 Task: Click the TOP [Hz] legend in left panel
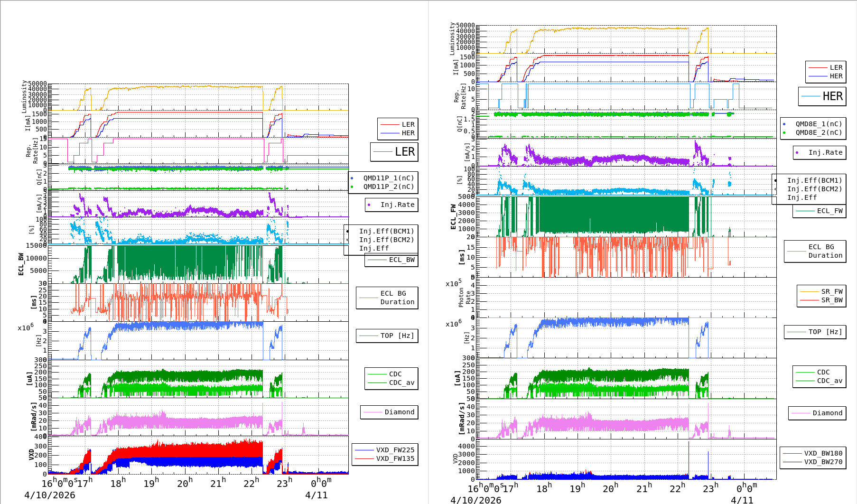tap(387, 336)
